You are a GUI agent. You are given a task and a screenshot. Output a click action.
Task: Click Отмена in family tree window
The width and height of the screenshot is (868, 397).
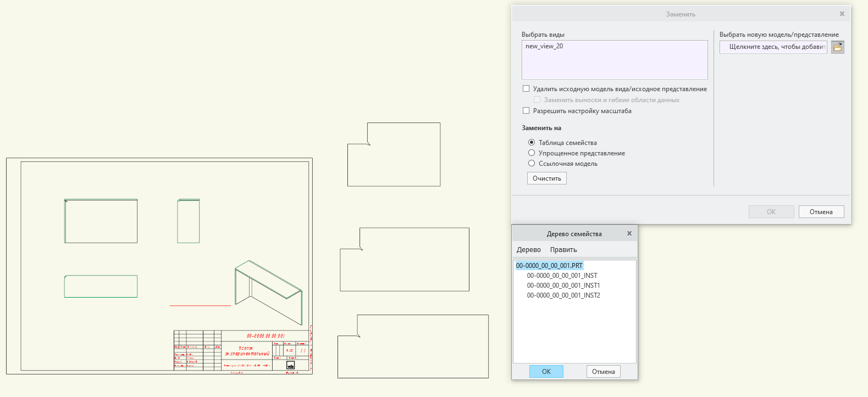tap(604, 372)
